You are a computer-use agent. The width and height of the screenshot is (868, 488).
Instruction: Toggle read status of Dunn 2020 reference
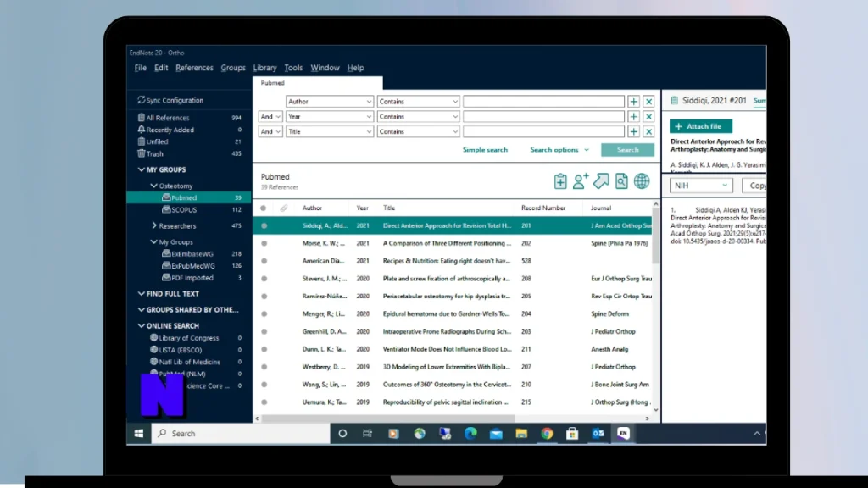pos(264,350)
